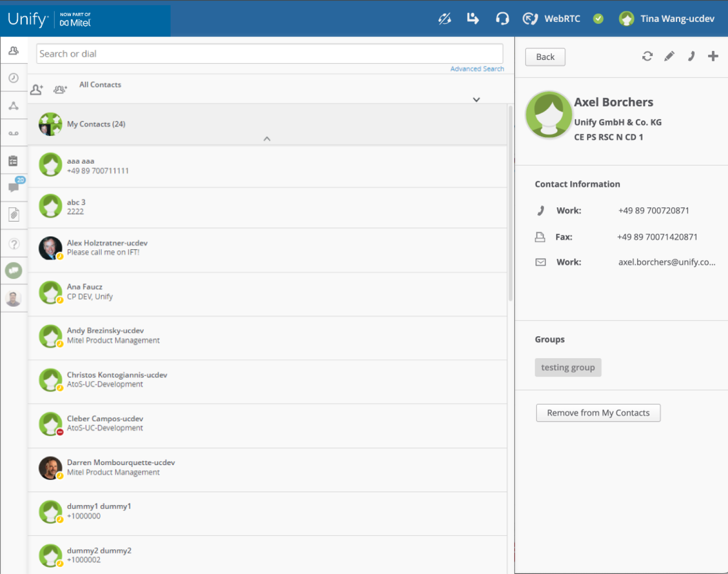Click the add new contact icon

point(37,89)
